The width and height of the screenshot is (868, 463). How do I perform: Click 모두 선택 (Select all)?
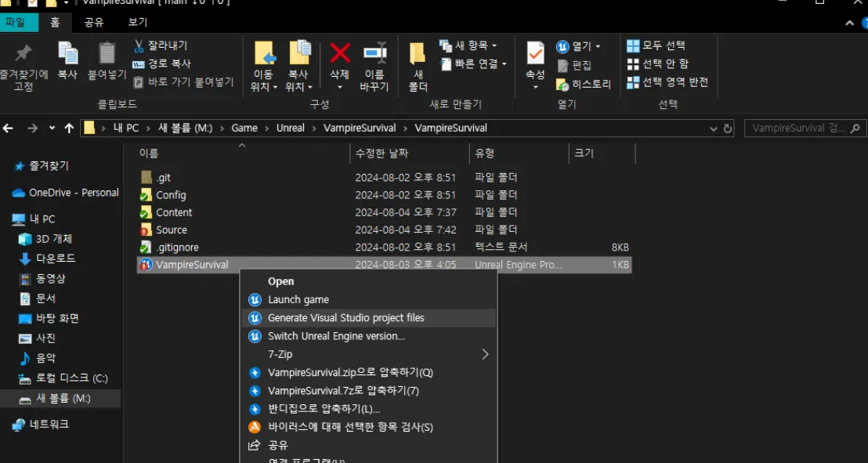(x=656, y=45)
